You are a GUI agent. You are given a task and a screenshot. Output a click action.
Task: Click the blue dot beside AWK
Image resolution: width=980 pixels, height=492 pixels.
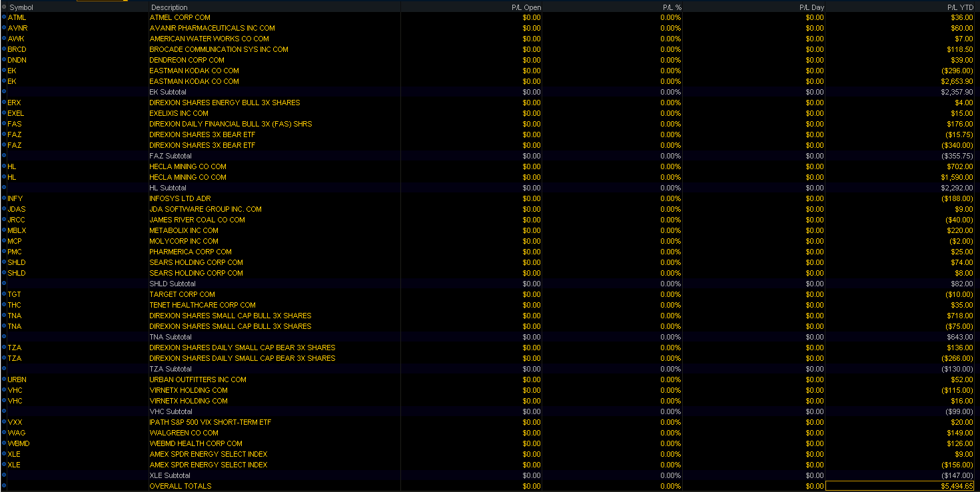pos(4,39)
